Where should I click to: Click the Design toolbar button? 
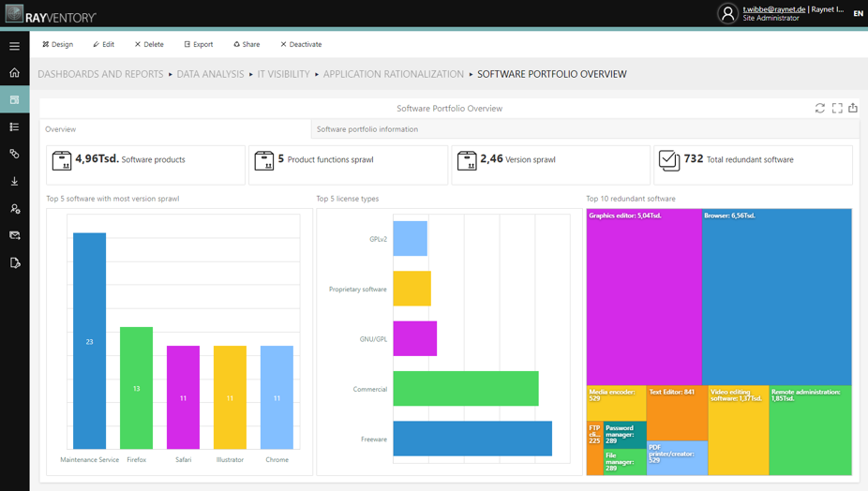[57, 44]
